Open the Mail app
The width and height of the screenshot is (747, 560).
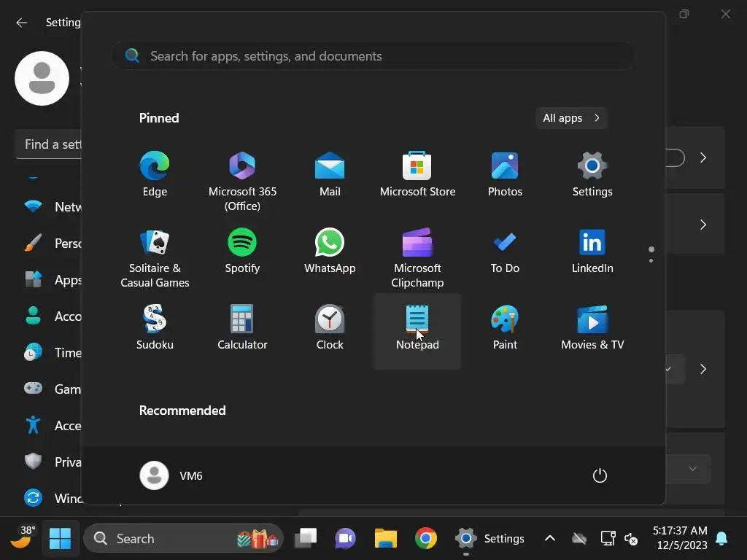click(x=330, y=174)
